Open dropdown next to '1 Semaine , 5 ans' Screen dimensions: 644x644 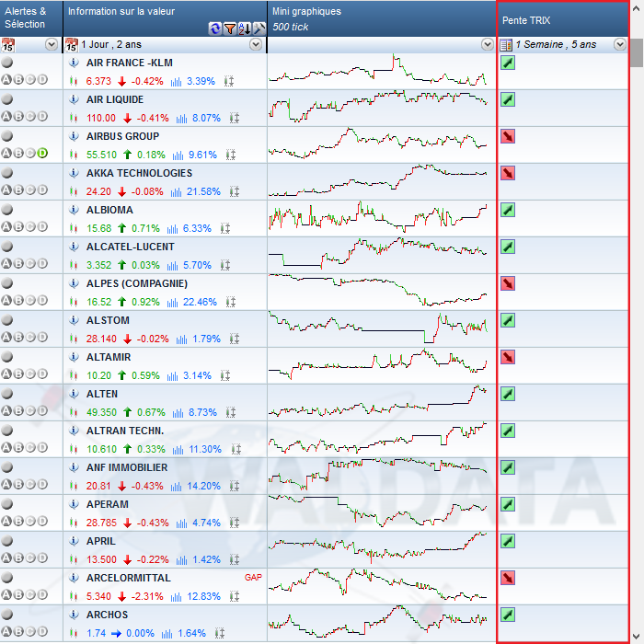(620, 44)
